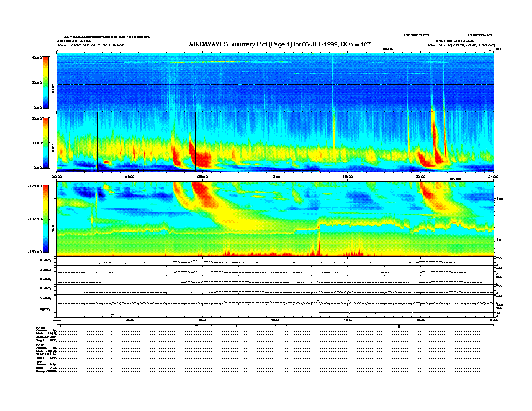The image size is (532, 411).
Task: Click the -150.00 label on TNR color scale
Action: (35, 252)
